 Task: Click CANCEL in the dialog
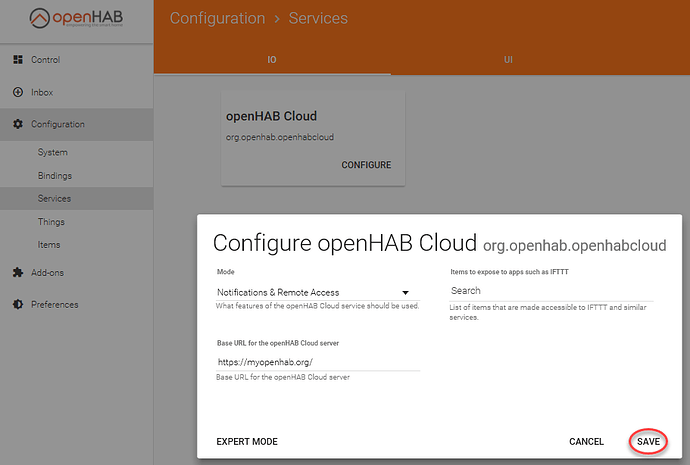pyautogui.click(x=586, y=442)
